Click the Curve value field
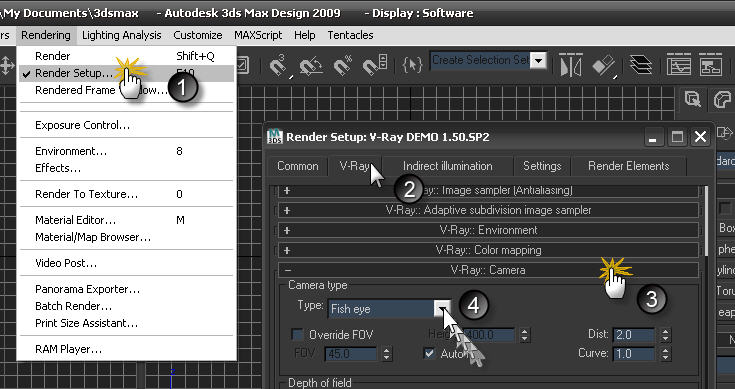The width and height of the screenshot is (735, 389). pos(634,353)
